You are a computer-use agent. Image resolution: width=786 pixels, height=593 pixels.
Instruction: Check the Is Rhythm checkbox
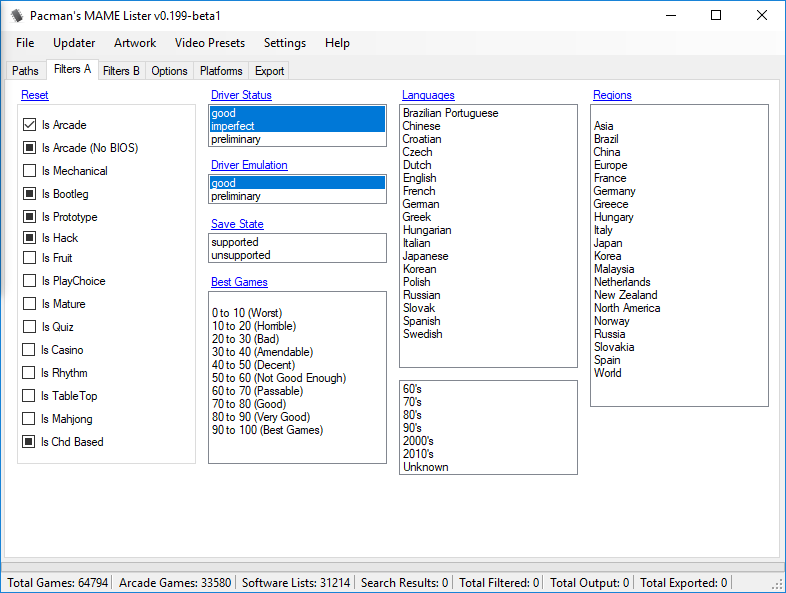click(29, 372)
